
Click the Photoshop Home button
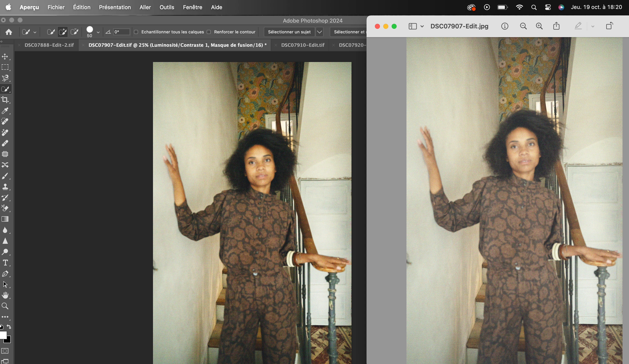pos(9,32)
